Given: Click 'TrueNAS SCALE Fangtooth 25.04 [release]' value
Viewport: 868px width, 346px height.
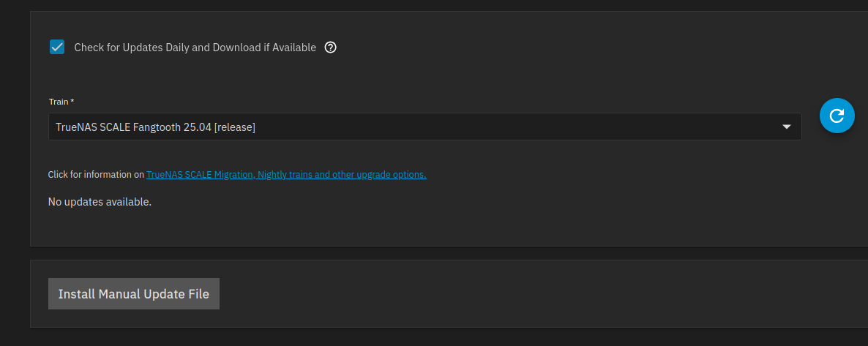Looking at the screenshot, I should pos(155,127).
